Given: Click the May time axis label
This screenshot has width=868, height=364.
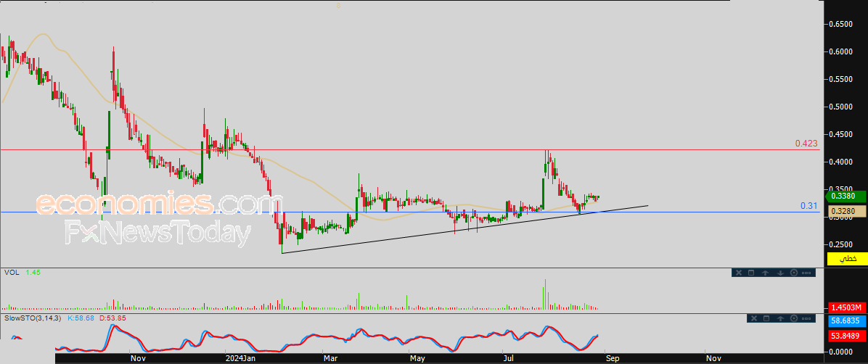Looking at the screenshot, I should [417, 358].
